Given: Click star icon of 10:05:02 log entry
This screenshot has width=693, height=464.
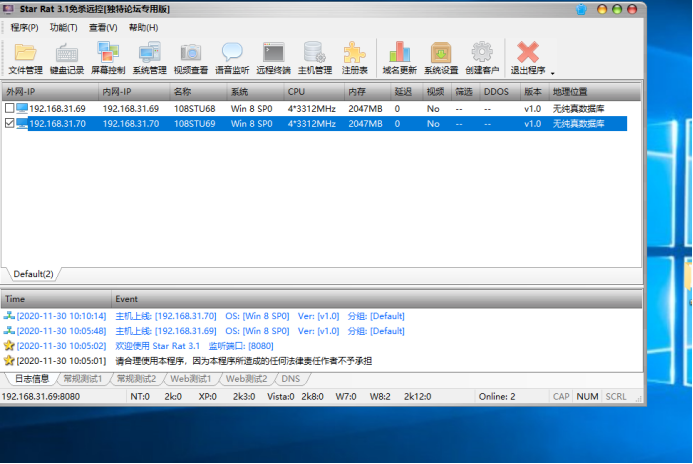Looking at the screenshot, I should (9, 346).
